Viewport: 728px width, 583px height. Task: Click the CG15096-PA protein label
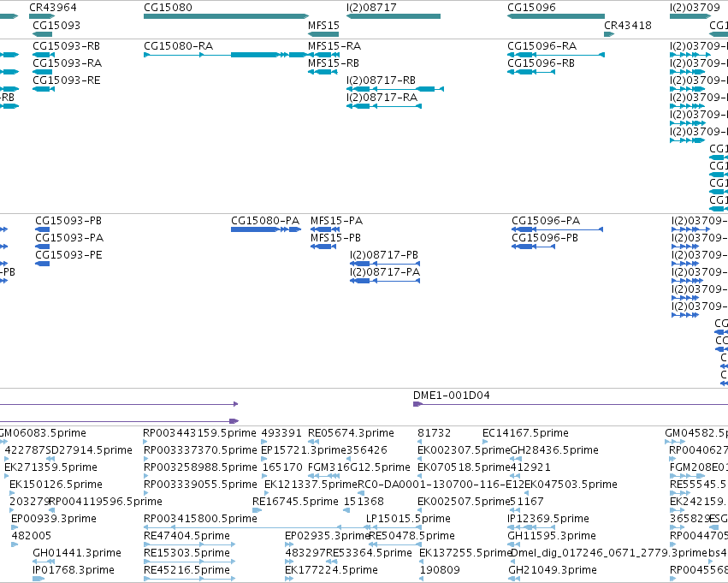pyautogui.click(x=546, y=221)
